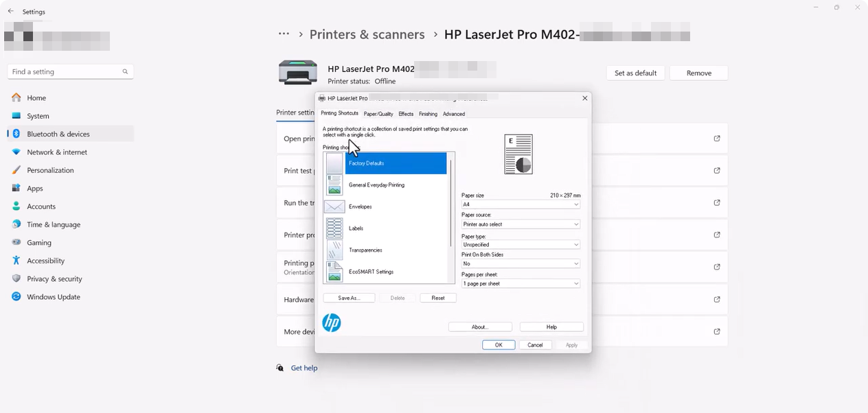Click the Set as default button
The width and height of the screenshot is (868, 413).
point(635,73)
